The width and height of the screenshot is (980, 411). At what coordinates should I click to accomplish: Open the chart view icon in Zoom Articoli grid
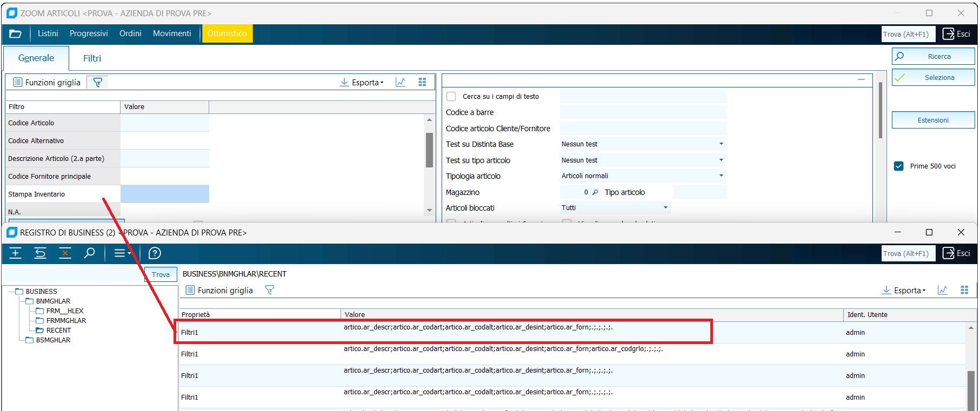[401, 82]
